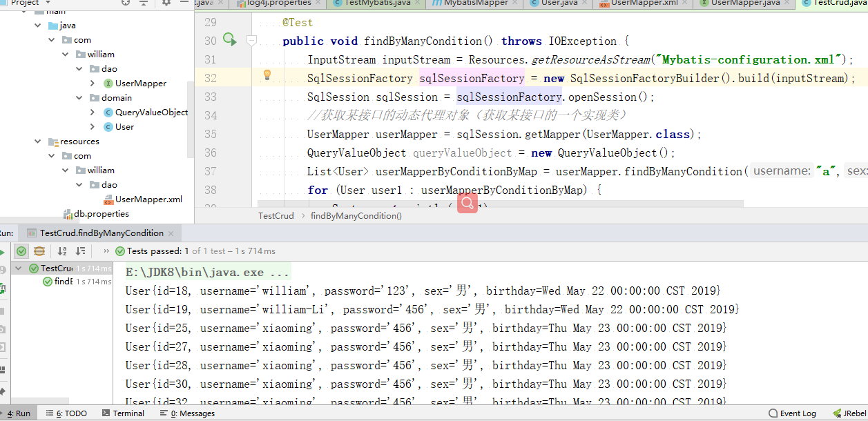Viewport: 868px width, 421px height.
Task: Open the 6: TODO tool window
Action: 66,413
